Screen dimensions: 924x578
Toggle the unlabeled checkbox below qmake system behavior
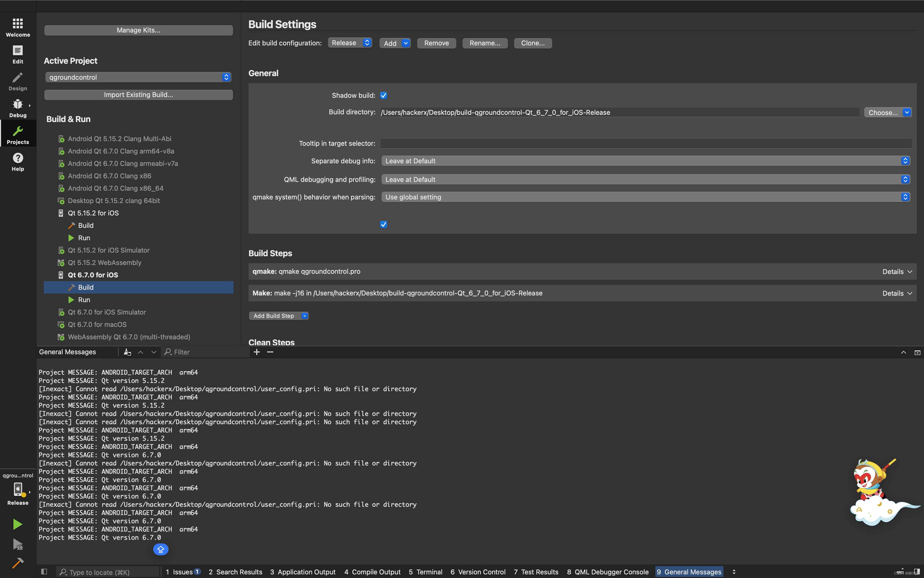[384, 224]
